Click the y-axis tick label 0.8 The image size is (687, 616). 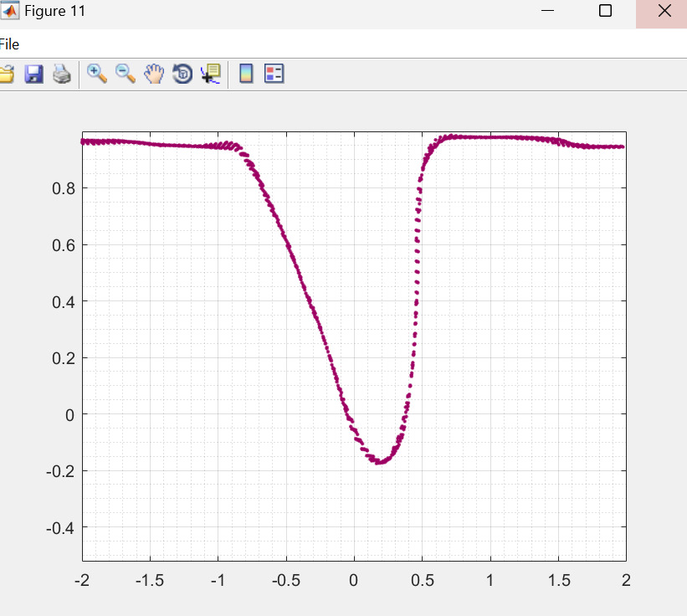click(64, 188)
